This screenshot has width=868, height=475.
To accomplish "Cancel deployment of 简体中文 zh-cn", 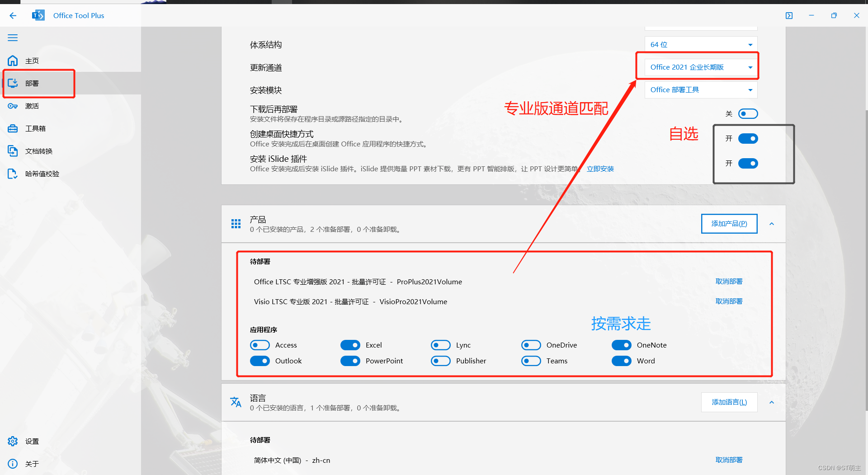I will [x=729, y=460].
